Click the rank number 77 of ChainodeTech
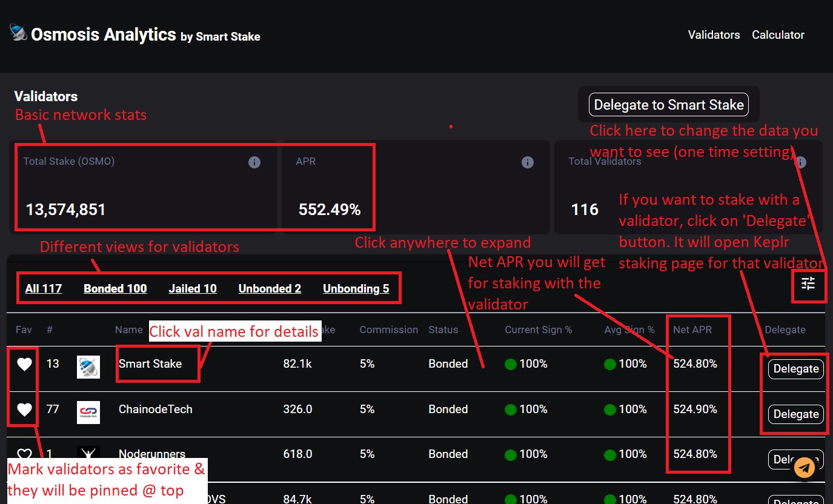 [53, 409]
